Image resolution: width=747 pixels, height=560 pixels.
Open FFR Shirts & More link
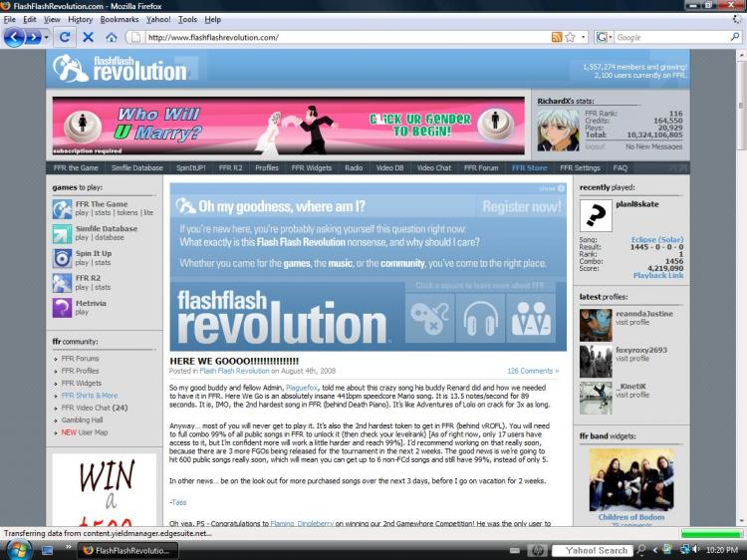click(x=90, y=396)
